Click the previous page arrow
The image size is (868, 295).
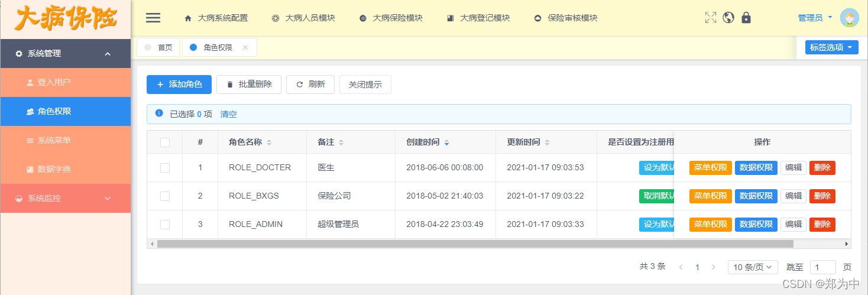tap(681, 267)
